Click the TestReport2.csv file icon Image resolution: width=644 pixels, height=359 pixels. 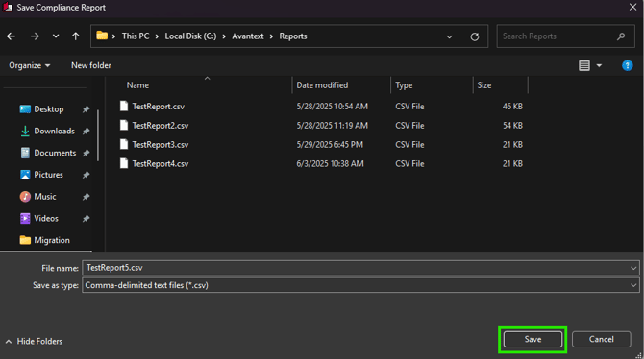(124, 125)
